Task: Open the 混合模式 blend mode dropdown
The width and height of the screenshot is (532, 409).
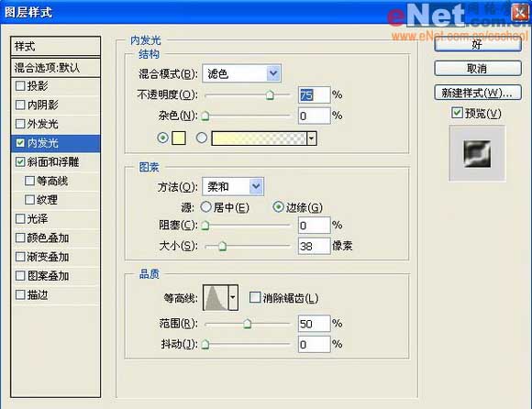Action: (241, 73)
